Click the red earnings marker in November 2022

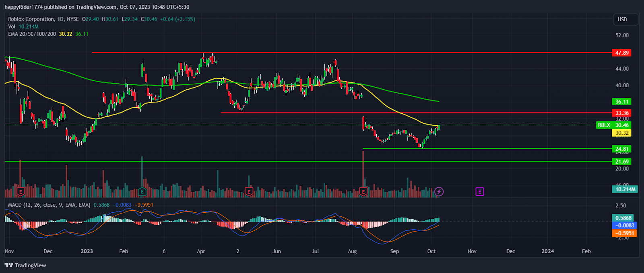tap(21, 192)
